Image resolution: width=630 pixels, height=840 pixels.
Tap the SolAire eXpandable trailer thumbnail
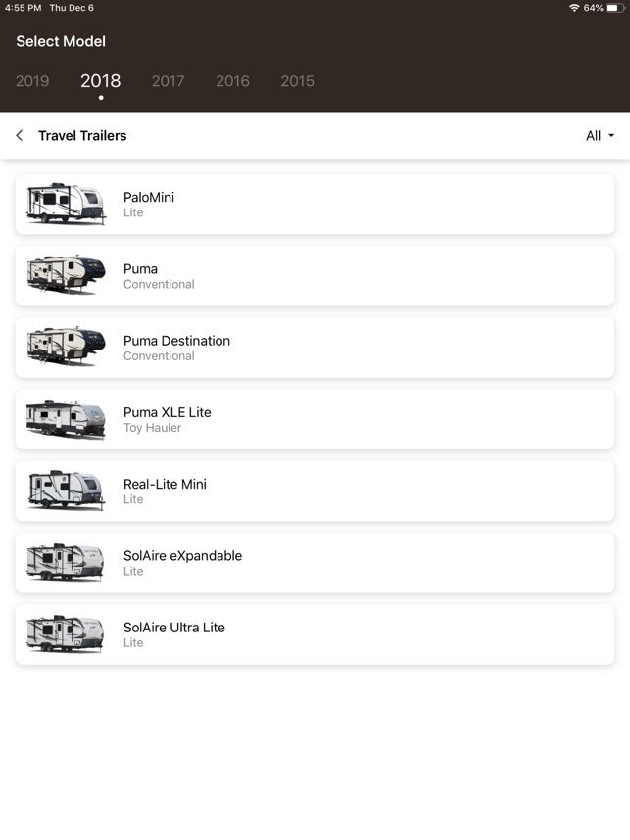(66, 563)
